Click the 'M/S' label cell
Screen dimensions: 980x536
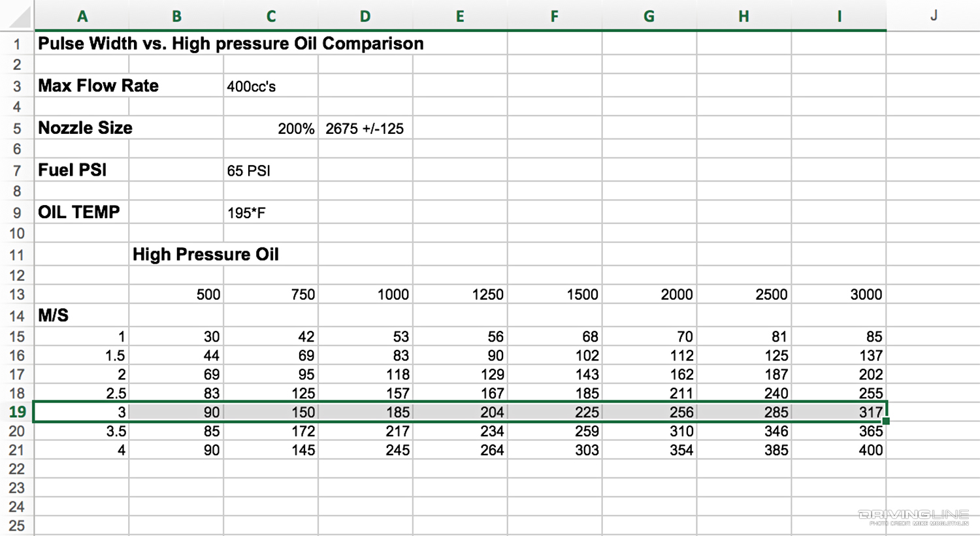coord(82,315)
